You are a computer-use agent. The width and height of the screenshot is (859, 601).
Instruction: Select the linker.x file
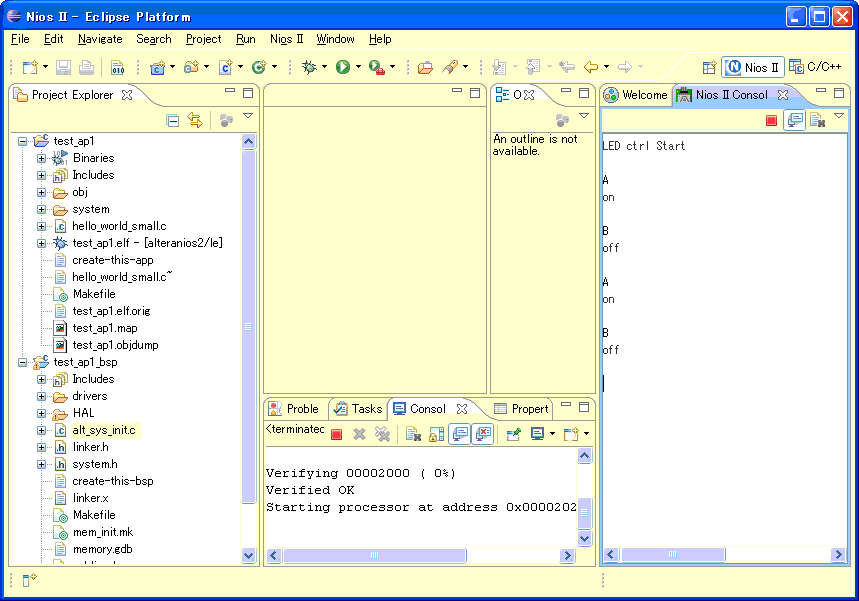pyautogui.click(x=90, y=498)
